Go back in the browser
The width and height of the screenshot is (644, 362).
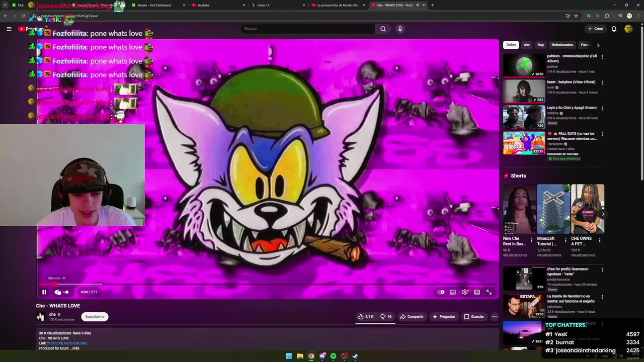(6, 16)
